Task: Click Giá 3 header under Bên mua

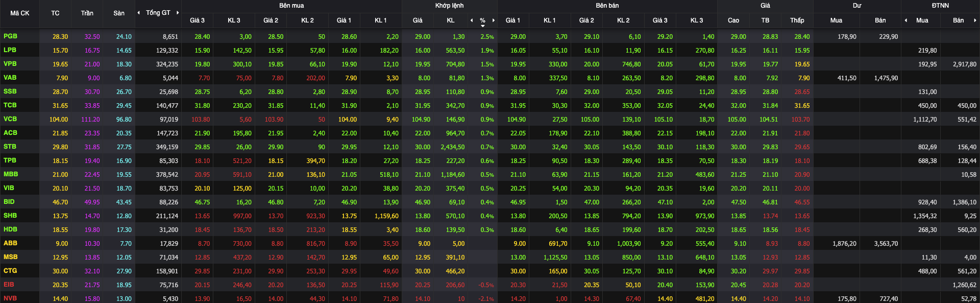Action: 197,20
